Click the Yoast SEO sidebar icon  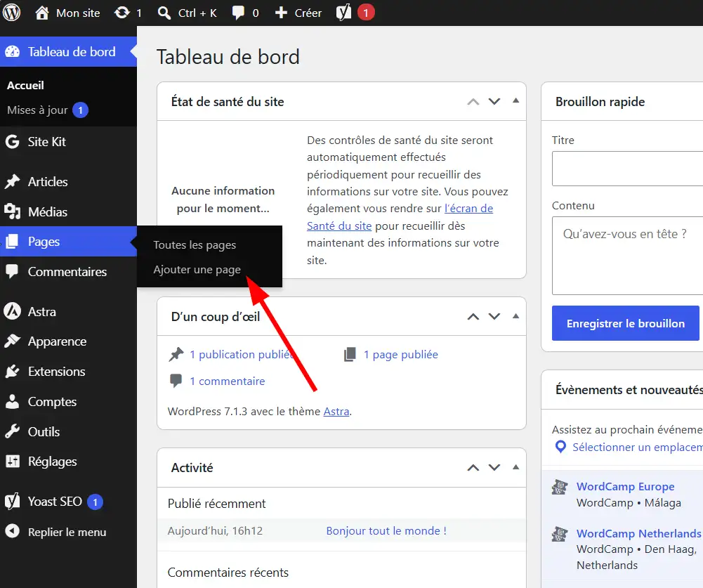[x=12, y=501]
